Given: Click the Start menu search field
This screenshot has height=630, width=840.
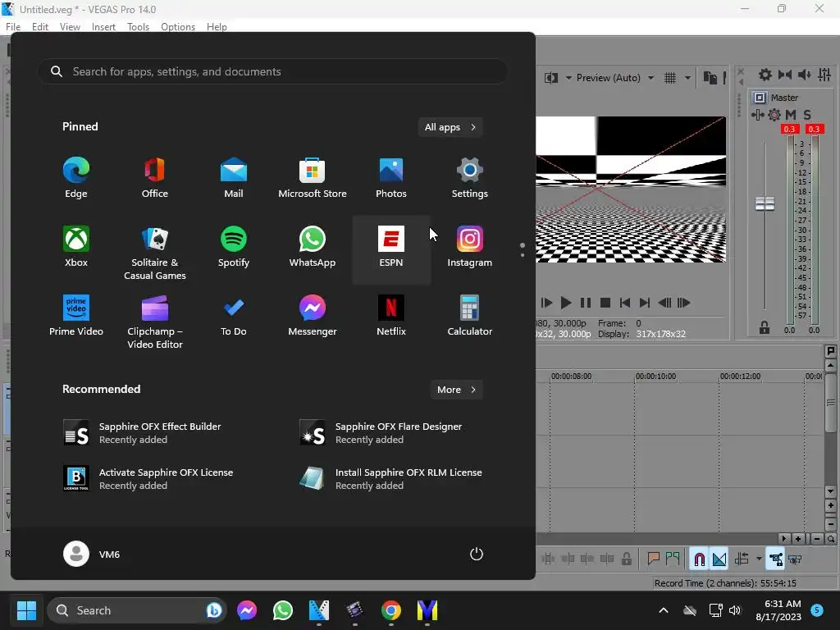Looking at the screenshot, I should pos(272,71).
